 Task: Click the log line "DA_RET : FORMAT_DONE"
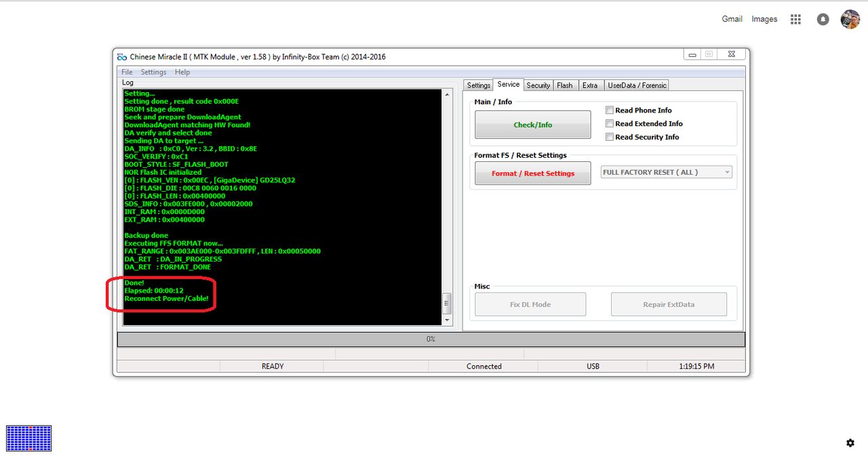[x=167, y=267]
